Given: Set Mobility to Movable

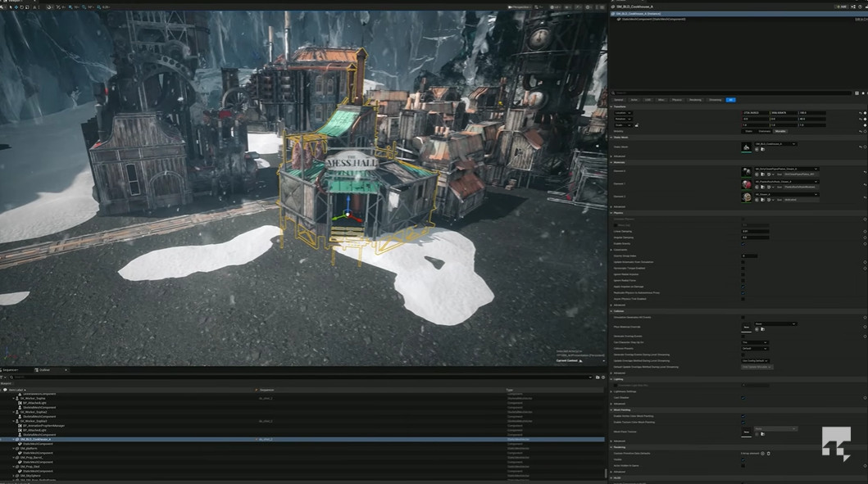Looking at the screenshot, I should (x=780, y=131).
